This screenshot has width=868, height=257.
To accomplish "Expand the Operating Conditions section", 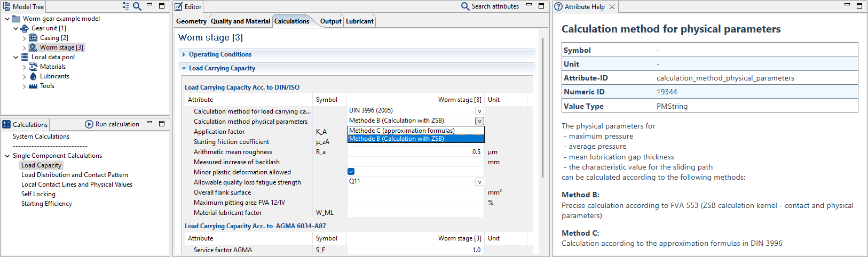I will 184,54.
